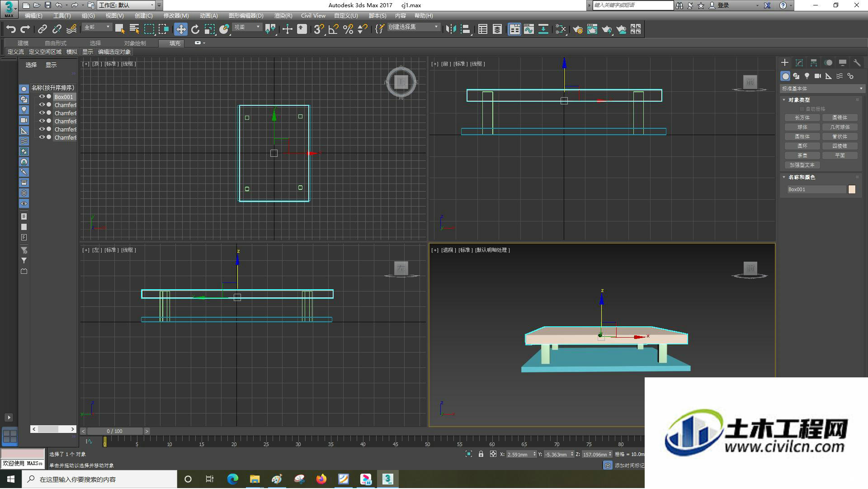Open the reference coordinate 视图 dropdown

[247, 27]
